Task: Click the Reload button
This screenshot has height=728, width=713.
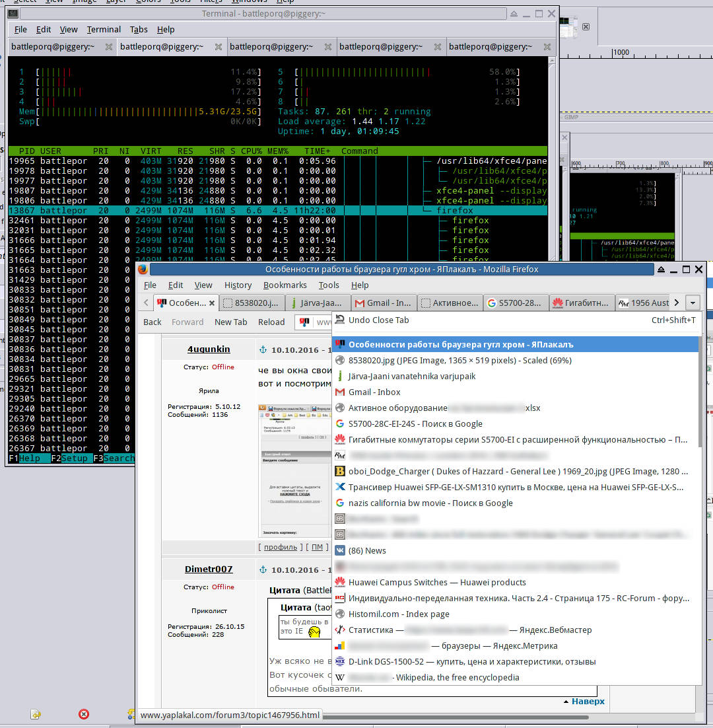Action: click(x=271, y=322)
